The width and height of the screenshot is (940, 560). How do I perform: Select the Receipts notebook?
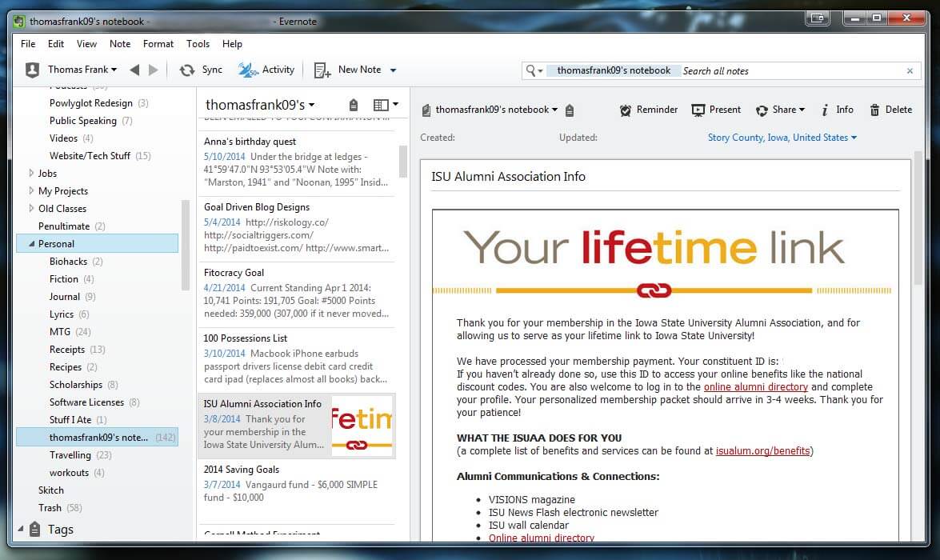(x=66, y=349)
